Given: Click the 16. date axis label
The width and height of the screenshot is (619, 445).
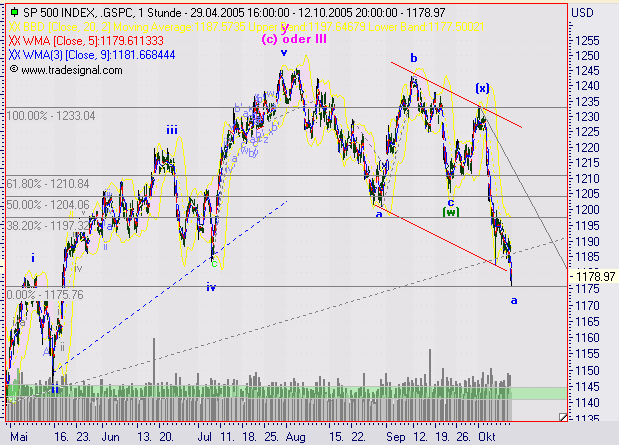Looking at the screenshot, I should pyautogui.click(x=62, y=437).
